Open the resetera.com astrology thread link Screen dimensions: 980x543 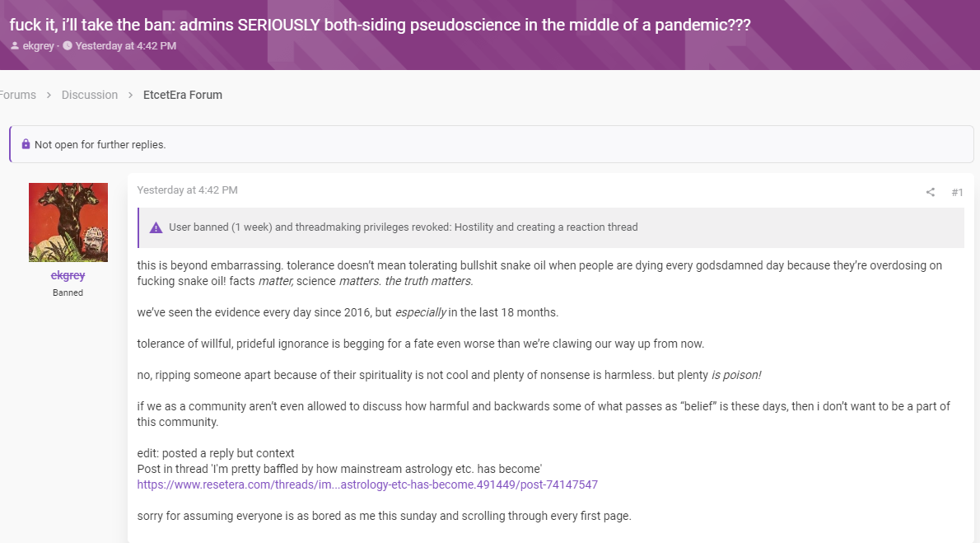tap(367, 484)
